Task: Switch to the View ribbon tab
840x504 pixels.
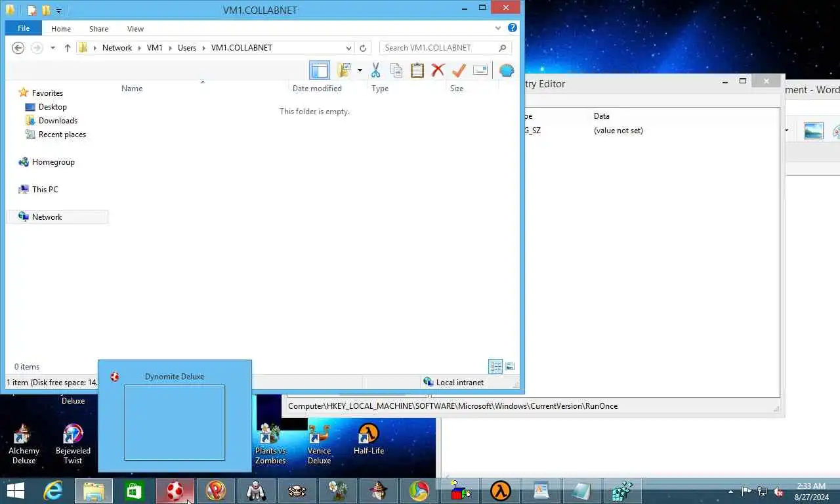Action: pyautogui.click(x=135, y=28)
